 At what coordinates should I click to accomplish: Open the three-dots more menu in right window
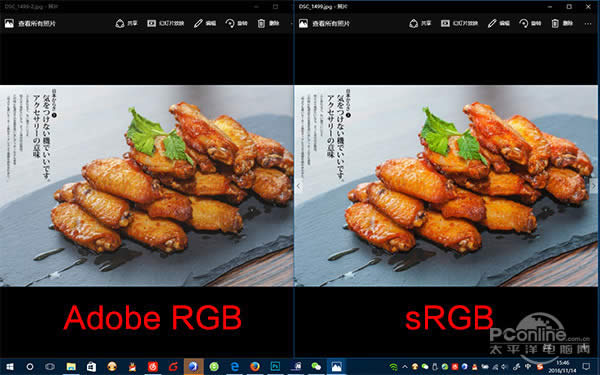coord(588,24)
